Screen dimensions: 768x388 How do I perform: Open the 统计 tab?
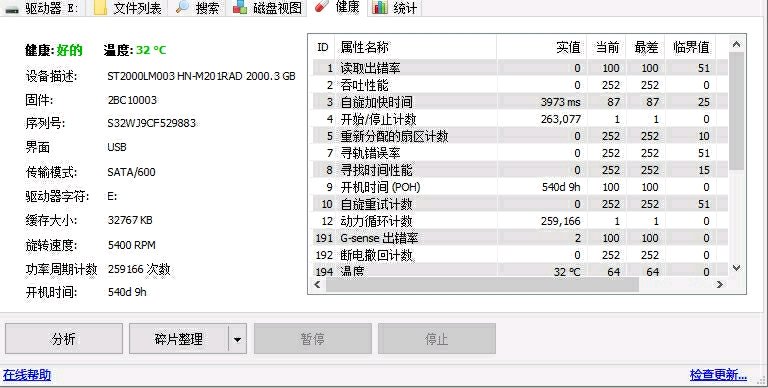pos(394,8)
